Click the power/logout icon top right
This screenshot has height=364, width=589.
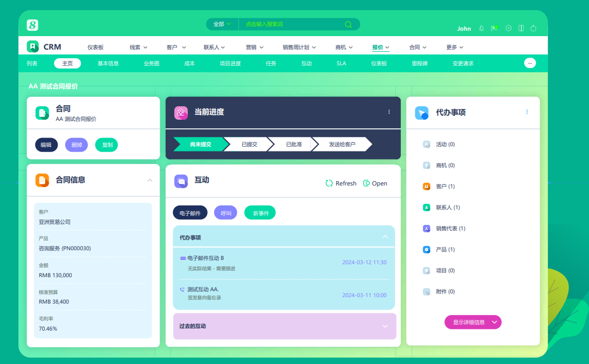[533, 28]
